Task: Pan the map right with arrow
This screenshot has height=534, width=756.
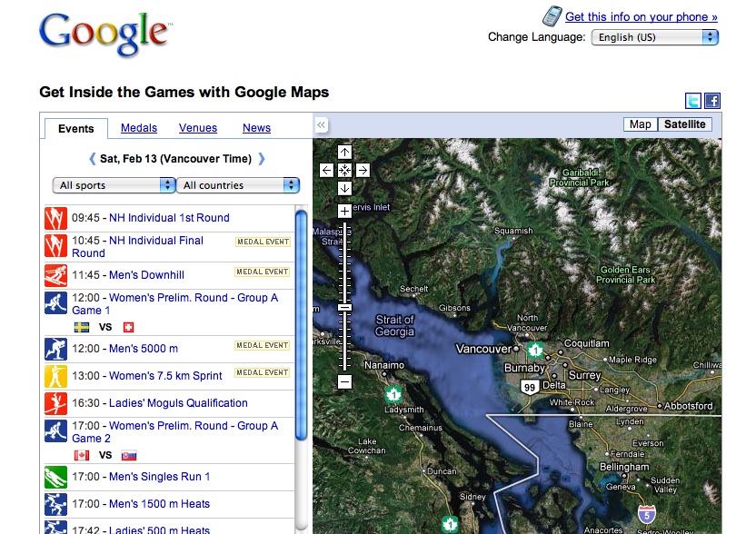Action: 363,170
